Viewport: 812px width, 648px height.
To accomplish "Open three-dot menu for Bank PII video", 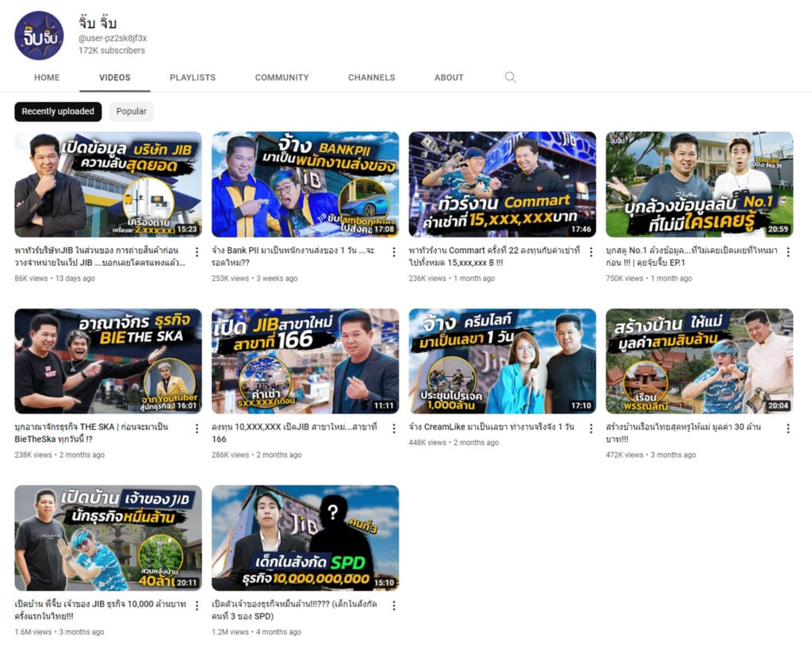I will pyautogui.click(x=394, y=252).
